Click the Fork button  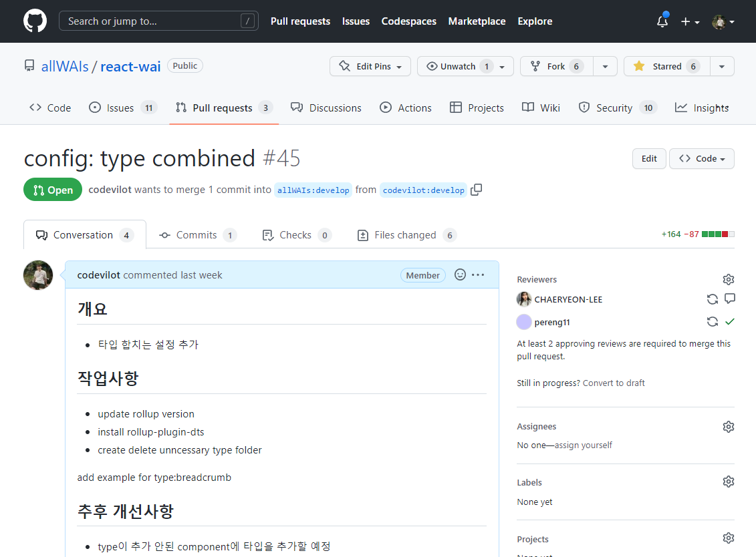(x=557, y=67)
